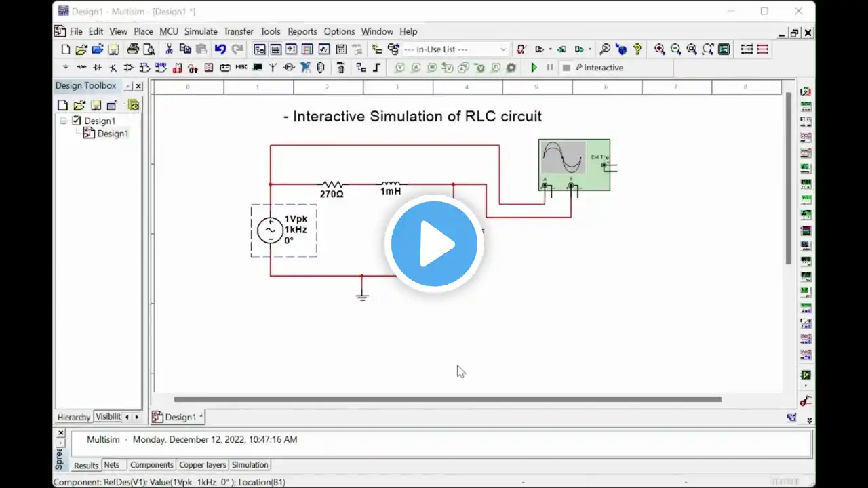Open the Transfer menu
Screen dimensions: 868x488
239,31
